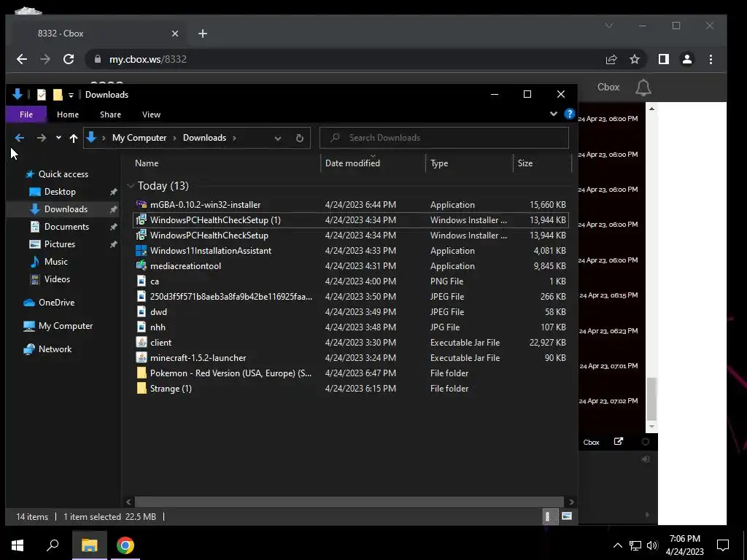
Task: Open Windows Start menu
Action: point(18,545)
